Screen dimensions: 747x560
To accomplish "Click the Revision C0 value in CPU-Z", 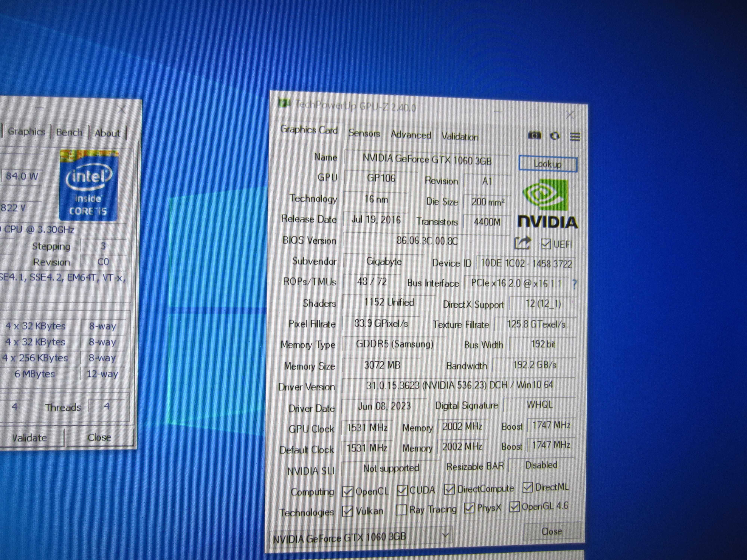I will [x=103, y=262].
